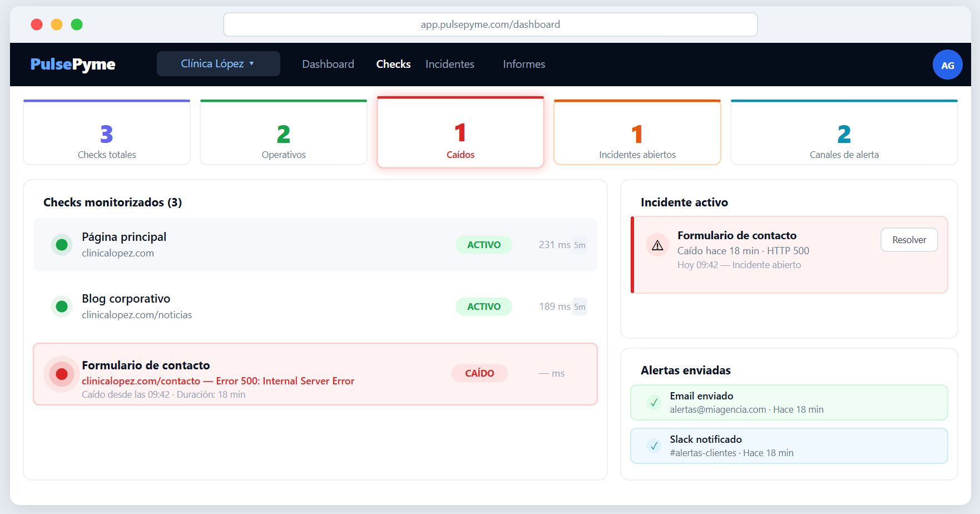Click the 5m interval tag next to 231 ms
This screenshot has height=514, width=980.
point(580,245)
